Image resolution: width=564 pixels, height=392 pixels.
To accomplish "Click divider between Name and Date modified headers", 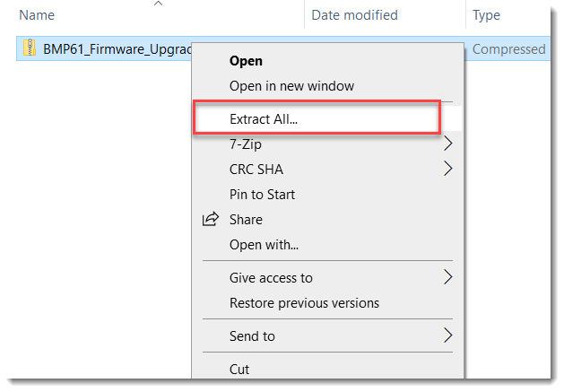I will [x=305, y=15].
